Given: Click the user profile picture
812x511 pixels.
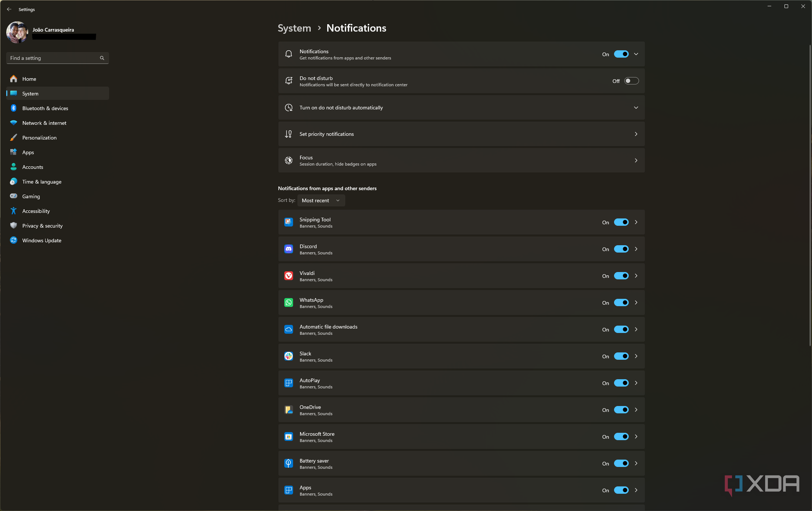Looking at the screenshot, I should (x=17, y=32).
